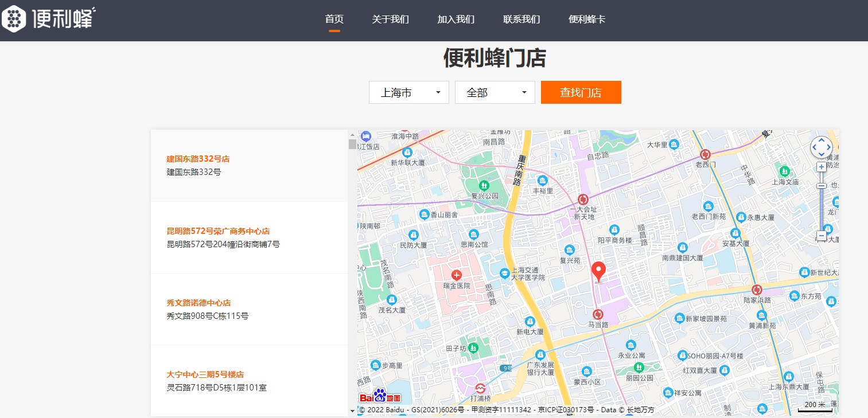Open 联系我们 nav item
The image size is (868, 418).
[x=521, y=19]
